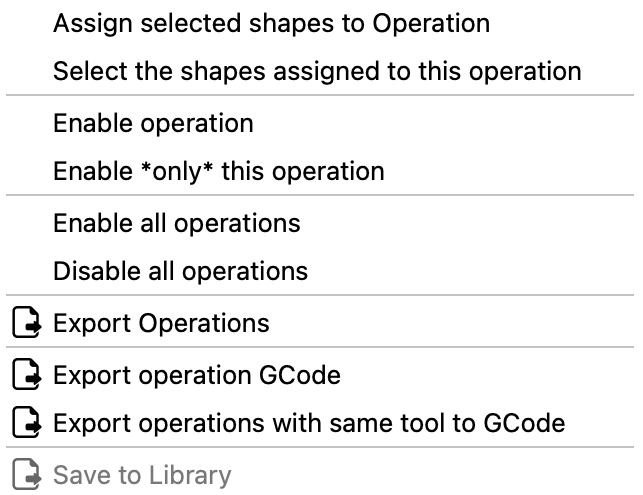Viewport: 643px width, 495px height.
Task: Select the shapes assigned to this operation
Action: pos(317,71)
